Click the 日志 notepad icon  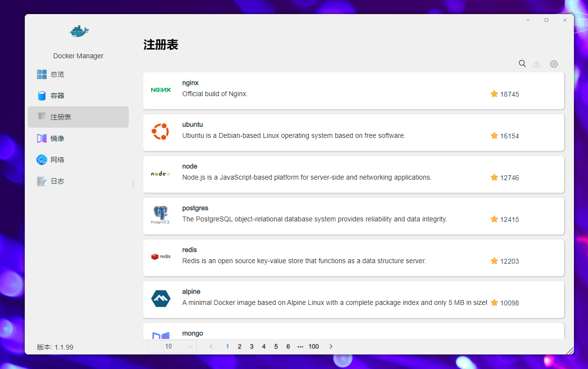coord(42,181)
